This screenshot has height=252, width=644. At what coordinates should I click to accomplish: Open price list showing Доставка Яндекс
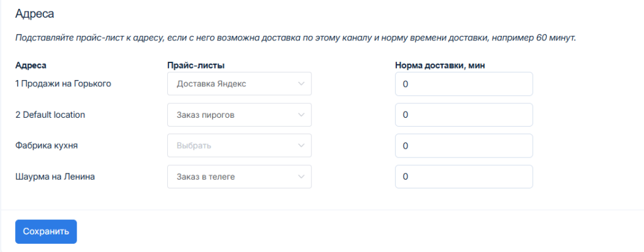(233, 84)
